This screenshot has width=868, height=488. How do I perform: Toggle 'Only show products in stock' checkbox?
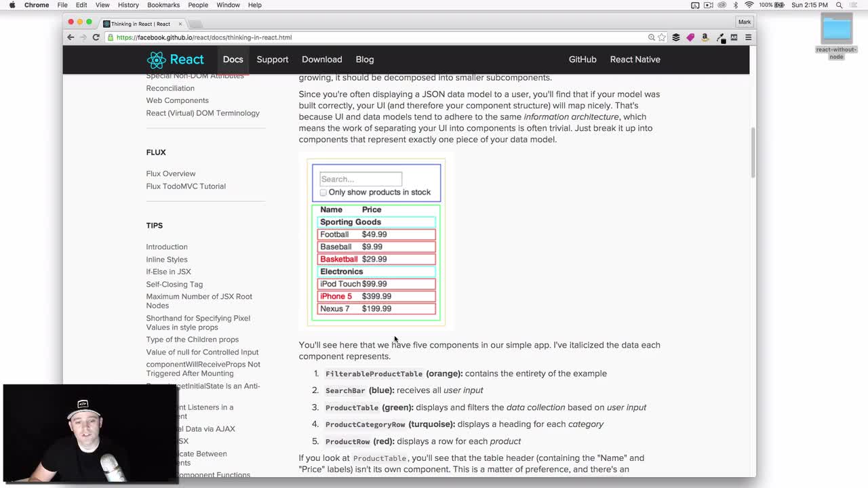point(323,192)
